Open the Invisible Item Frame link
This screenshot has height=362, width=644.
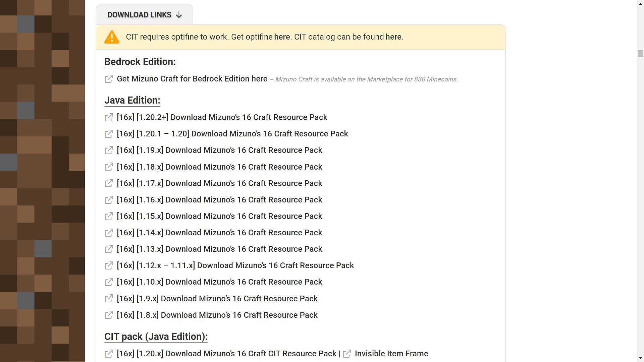391,354
